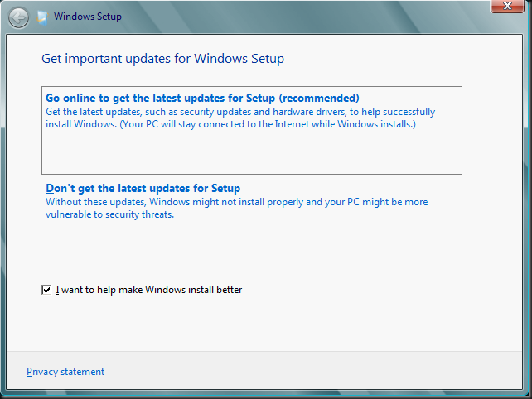Open the Privacy statement link
The image size is (532, 399).
coord(65,372)
